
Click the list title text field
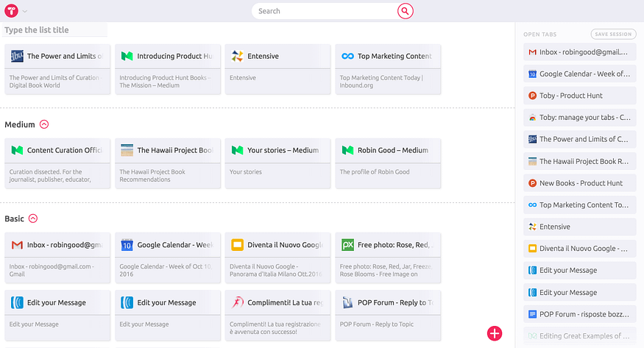(55, 30)
